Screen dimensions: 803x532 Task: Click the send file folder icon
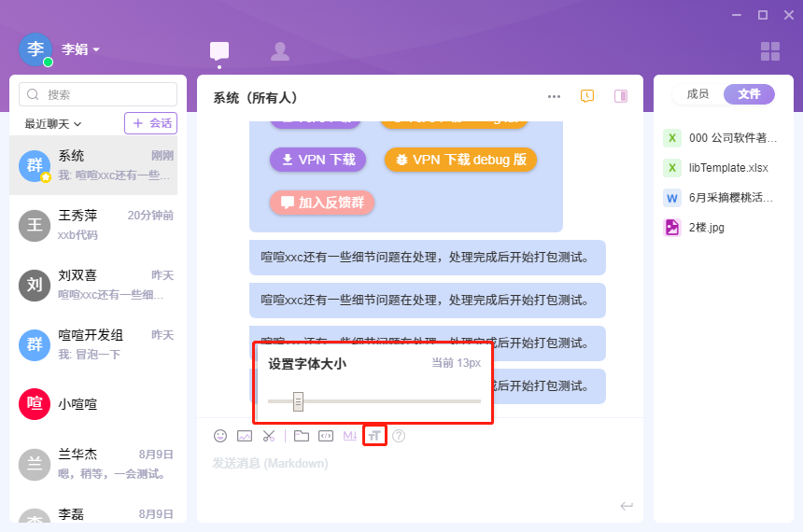click(302, 435)
